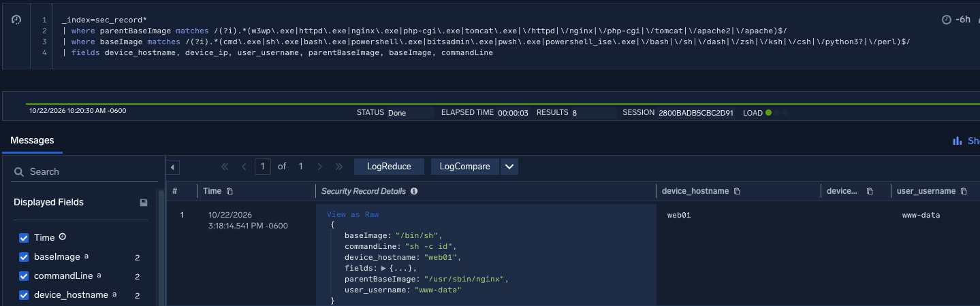Screen dimensions: 980x306
Task: Collapse the fields sidebar with the arrow
Action: coord(173,167)
